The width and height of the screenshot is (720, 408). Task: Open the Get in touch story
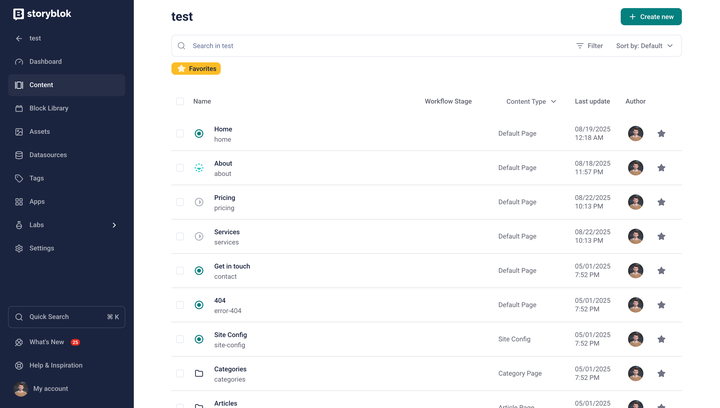[232, 266]
